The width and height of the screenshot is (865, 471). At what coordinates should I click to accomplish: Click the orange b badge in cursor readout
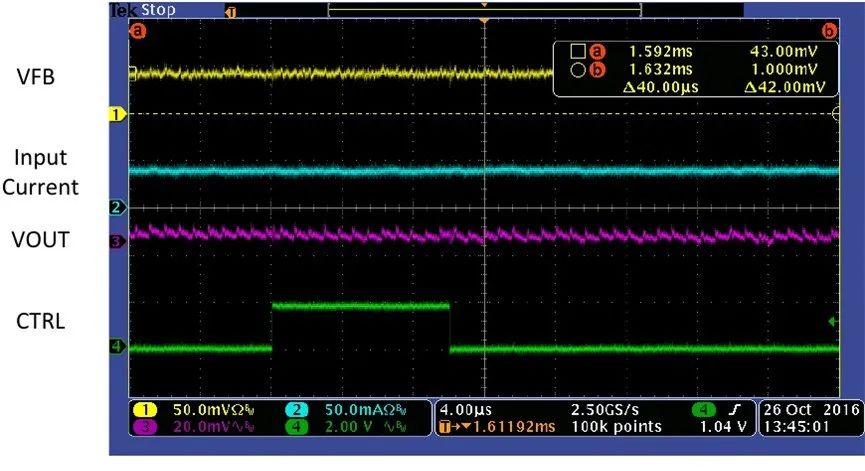pos(597,69)
